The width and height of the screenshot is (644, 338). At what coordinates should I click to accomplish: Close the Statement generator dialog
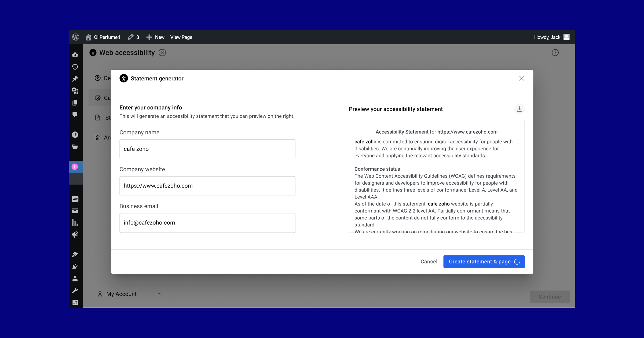pyautogui.click(x=521, y=78)
